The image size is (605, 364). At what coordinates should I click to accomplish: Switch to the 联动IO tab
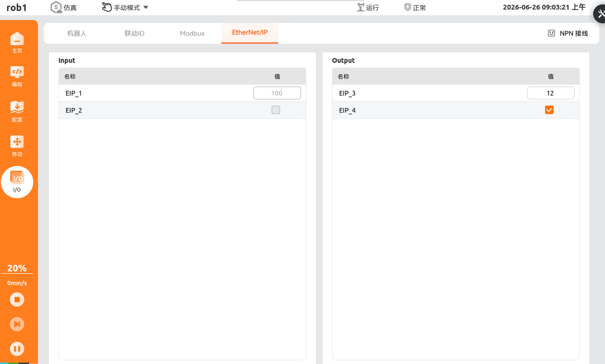point(134,33)
